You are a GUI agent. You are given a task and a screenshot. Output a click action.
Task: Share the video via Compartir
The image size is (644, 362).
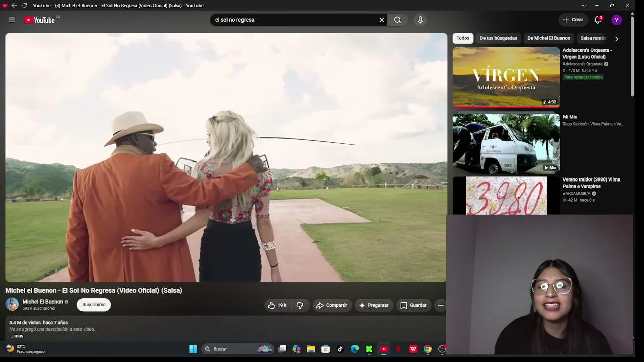pos(332,305)
